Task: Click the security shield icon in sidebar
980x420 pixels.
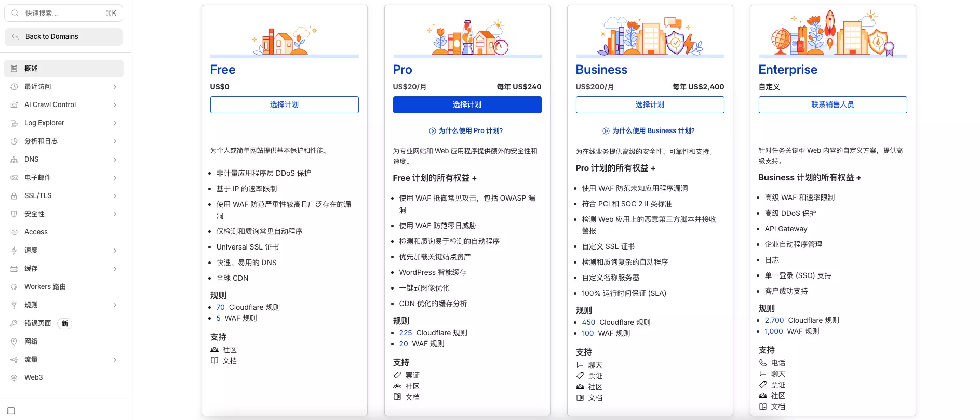Action: tap(14, 214)
